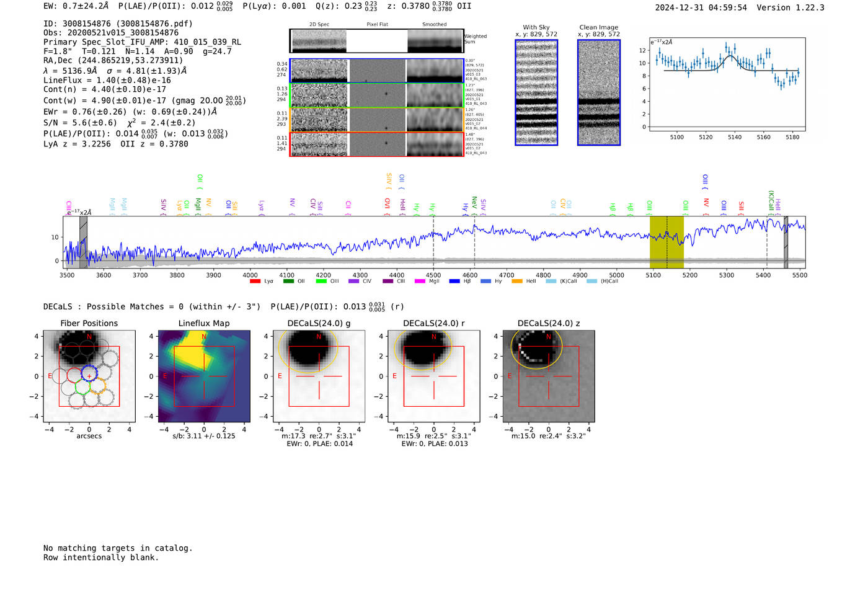Screen dimensions: 868x591
Task: Click No matching targets in catalog text
Action: point(118,548)
